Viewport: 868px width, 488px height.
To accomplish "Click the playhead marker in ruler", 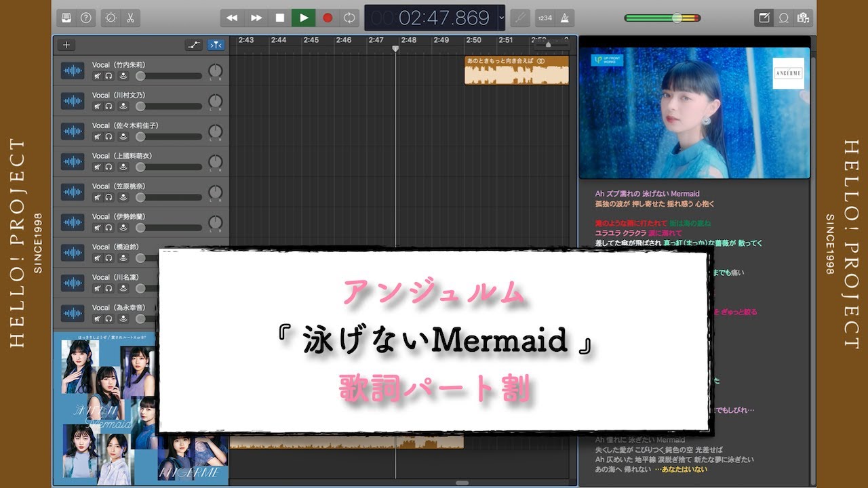I will (x=395, y=49).
